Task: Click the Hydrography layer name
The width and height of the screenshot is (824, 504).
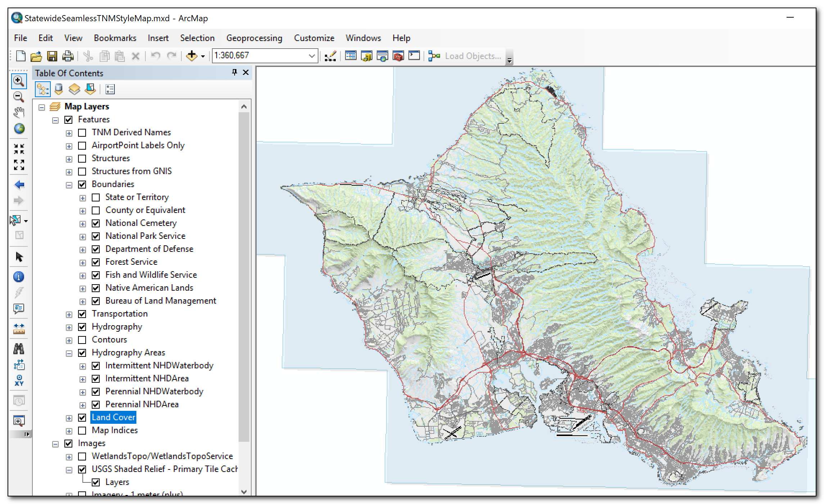Action: 117,327
